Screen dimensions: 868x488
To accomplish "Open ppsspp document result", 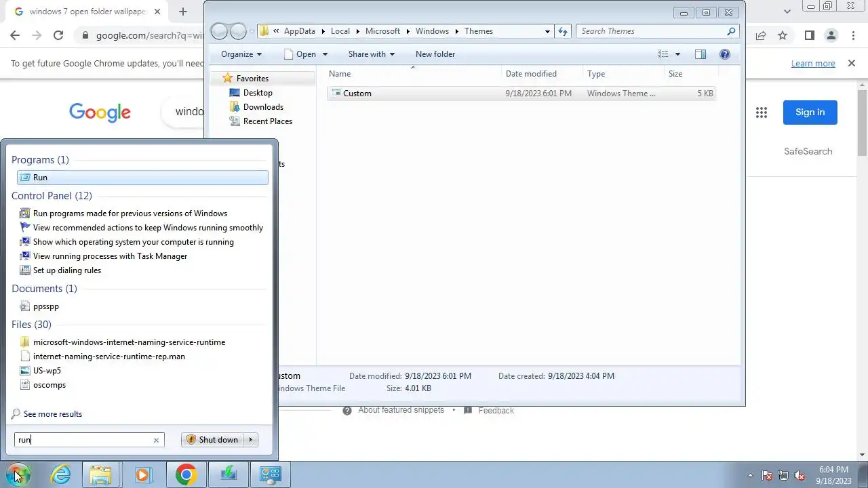I will 46,306.
